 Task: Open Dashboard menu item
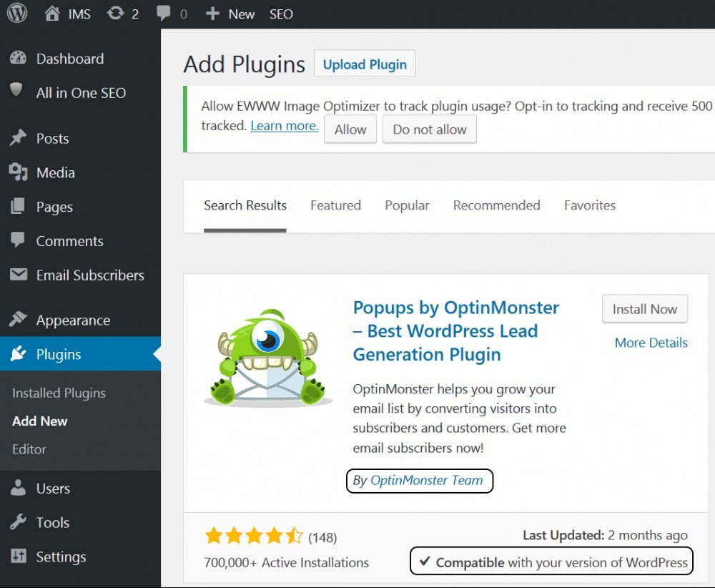pos(70,59)
